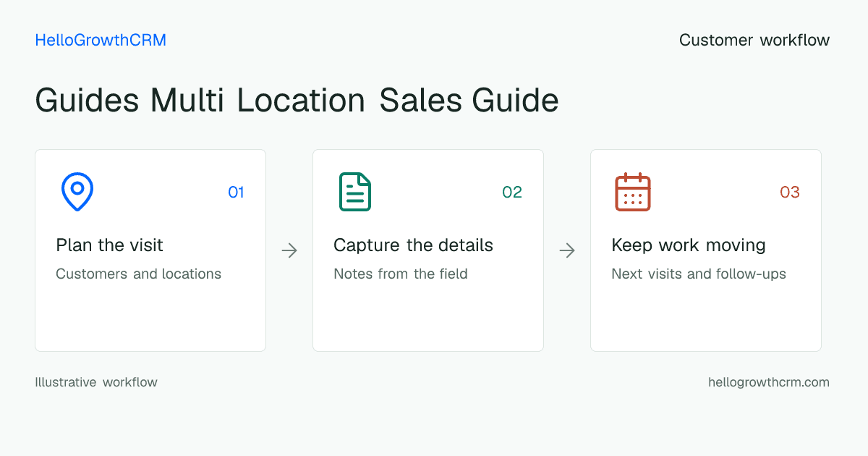
Task: Click the arrow between Plan and Capture cards
Action: pos(289,250)
